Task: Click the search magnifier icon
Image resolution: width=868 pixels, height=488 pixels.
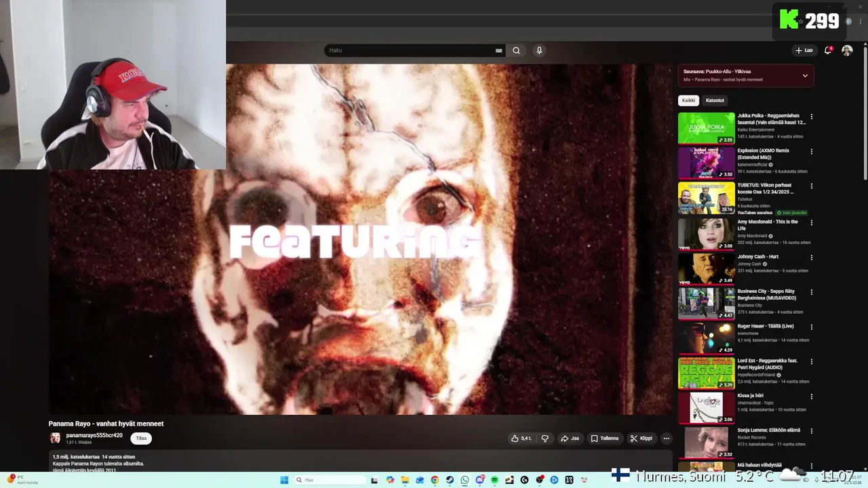Action: pos(516,50)
